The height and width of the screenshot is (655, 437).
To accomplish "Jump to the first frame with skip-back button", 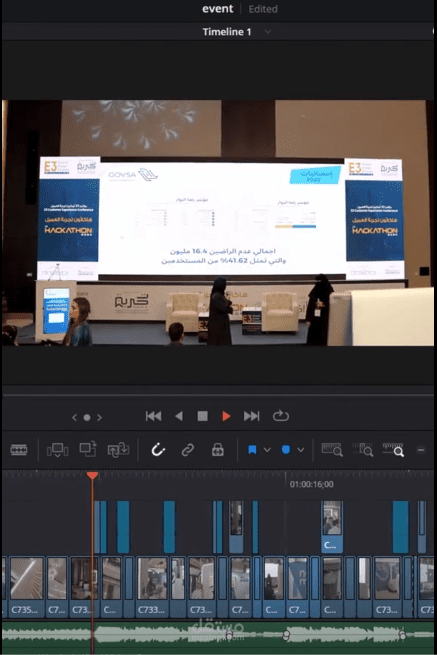I will pos(153,416).
